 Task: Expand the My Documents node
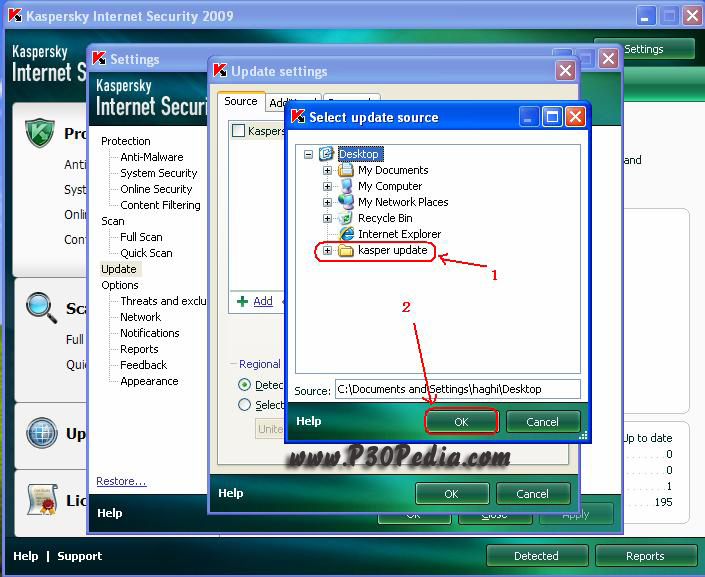pyautogui.click(x=327, y=170)
